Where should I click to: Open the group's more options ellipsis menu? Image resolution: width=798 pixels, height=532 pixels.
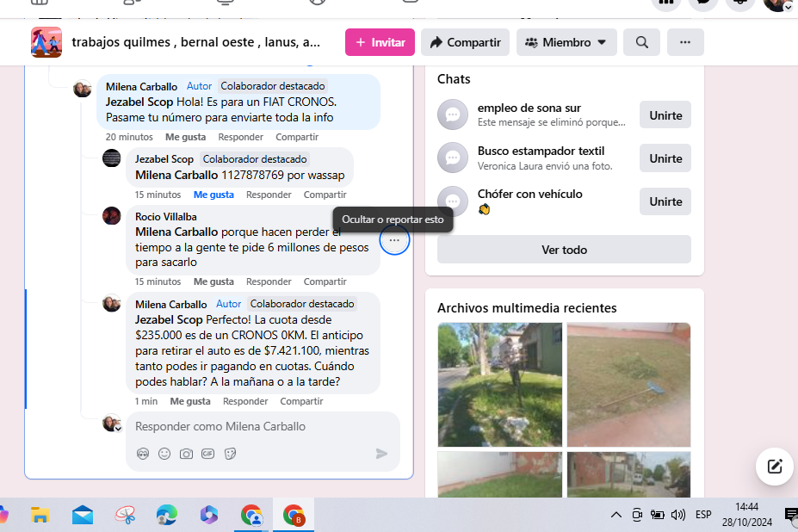coord(685,42)
